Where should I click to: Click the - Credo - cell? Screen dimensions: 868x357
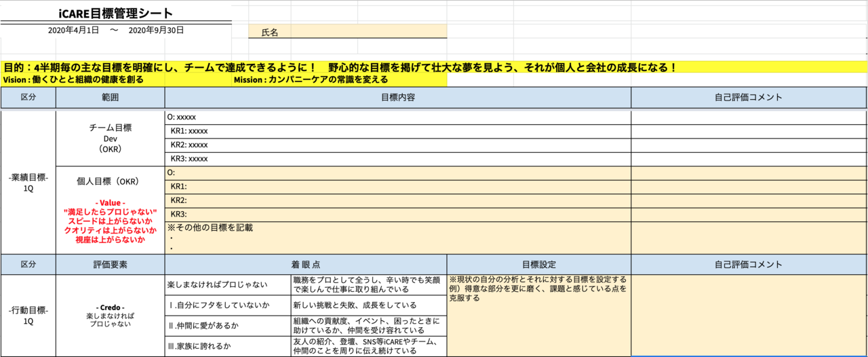(110, 316)
